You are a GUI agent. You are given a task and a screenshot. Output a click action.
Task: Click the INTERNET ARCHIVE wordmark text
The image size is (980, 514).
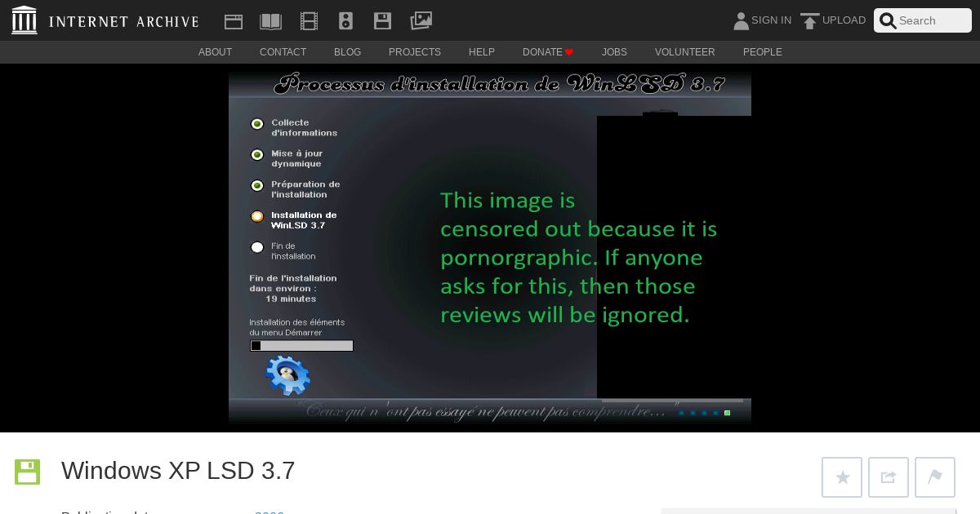123,22
